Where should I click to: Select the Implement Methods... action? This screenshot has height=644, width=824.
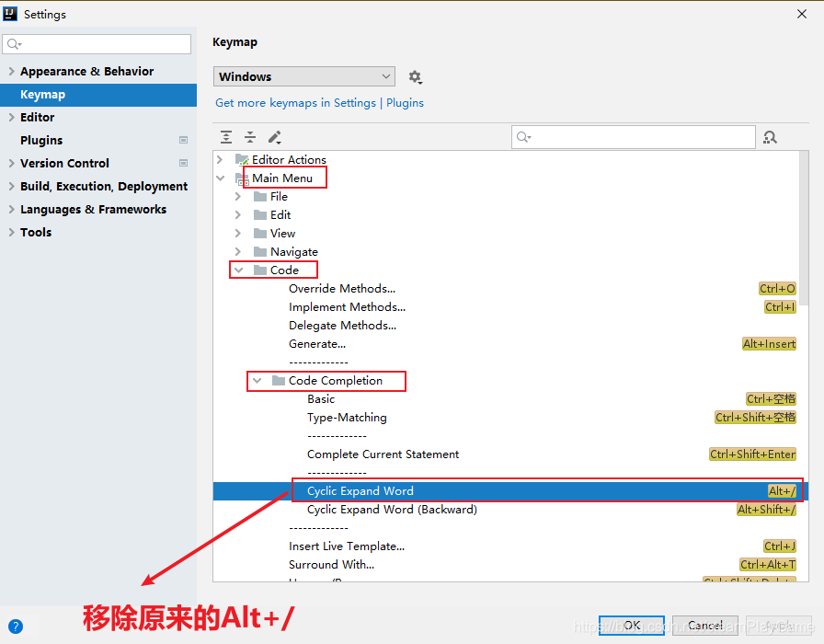(x=347, y=307)
